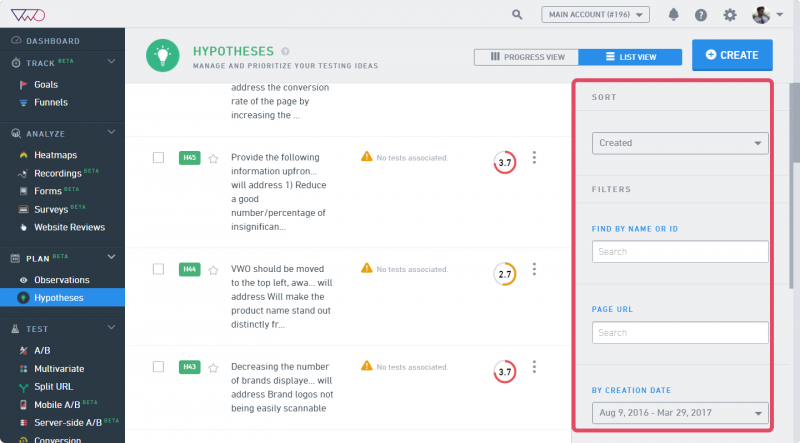This screenshot has height=443, width=800.
Task: Click the 3.7 score circle for H43
Action: click(505, 372)
